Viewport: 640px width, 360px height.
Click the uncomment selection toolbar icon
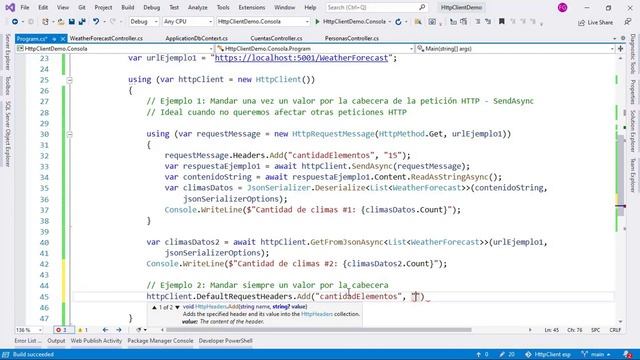pyautogui.click(x=488, y=22)
